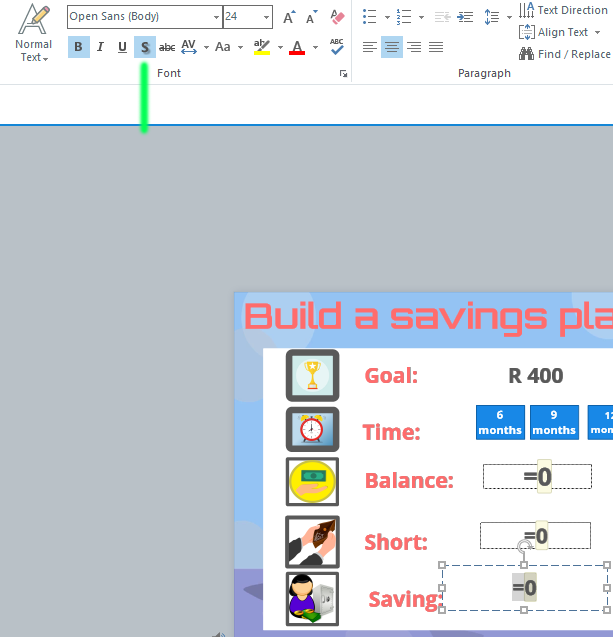613x637 pixels.
Task: Click the increase indent icon
Action: 465,17
